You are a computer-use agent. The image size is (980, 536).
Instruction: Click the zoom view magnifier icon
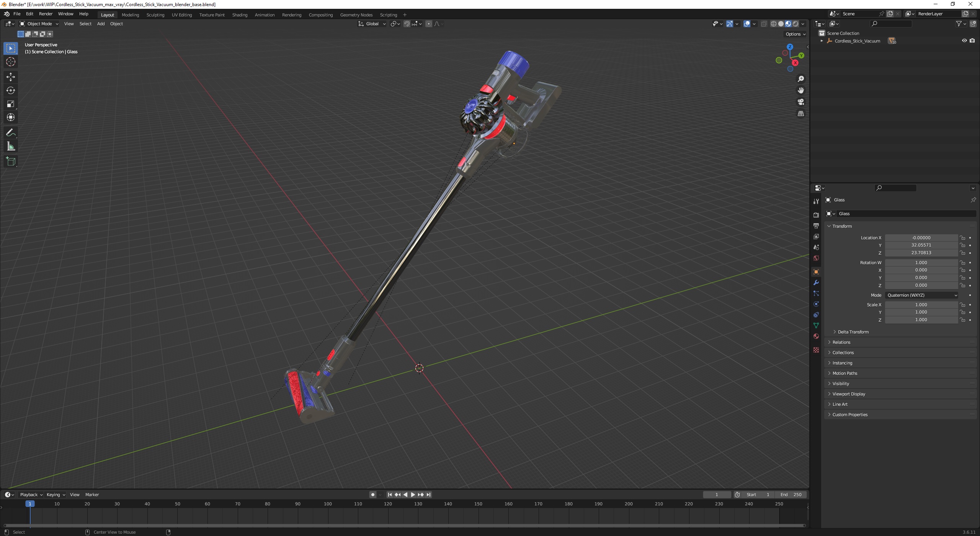coord(801,79)
